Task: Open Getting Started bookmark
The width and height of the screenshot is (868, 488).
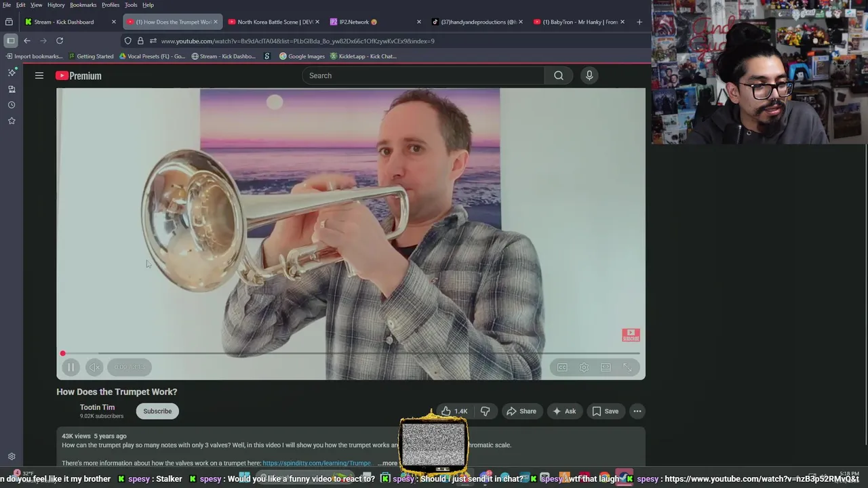Action: 91,56
